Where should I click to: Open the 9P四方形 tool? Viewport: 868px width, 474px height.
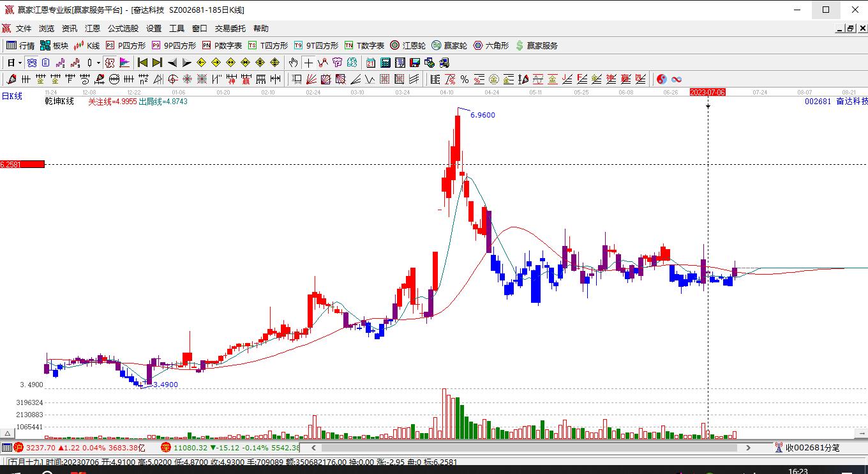tap(174, 45)
